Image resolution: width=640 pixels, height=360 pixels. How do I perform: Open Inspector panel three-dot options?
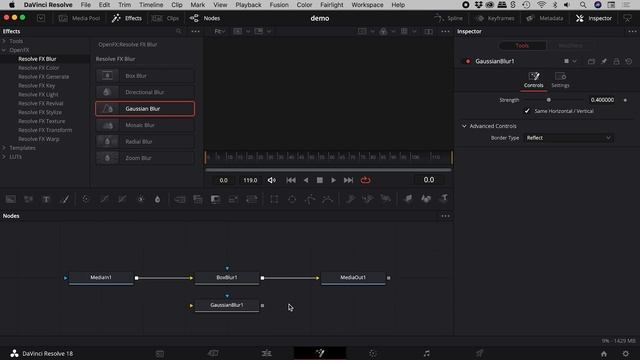(x=632, y=31)
